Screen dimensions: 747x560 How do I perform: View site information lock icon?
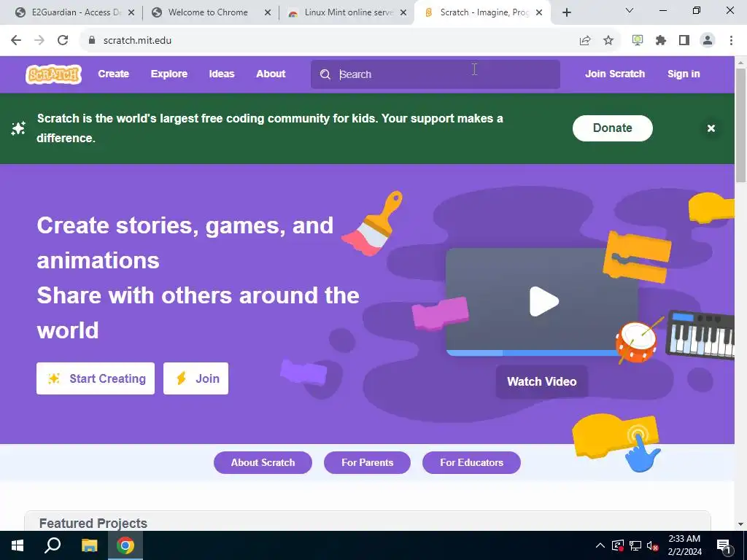pos(92,41)
